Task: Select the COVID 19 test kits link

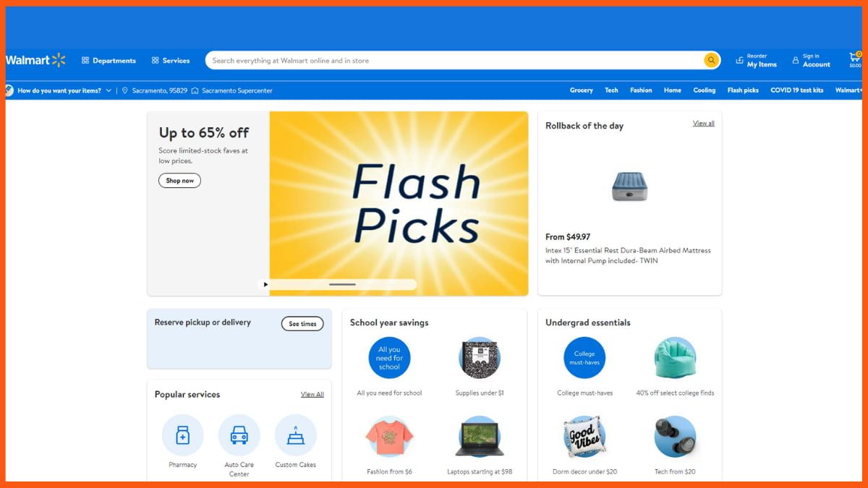Action: click(x=796, y=90)
